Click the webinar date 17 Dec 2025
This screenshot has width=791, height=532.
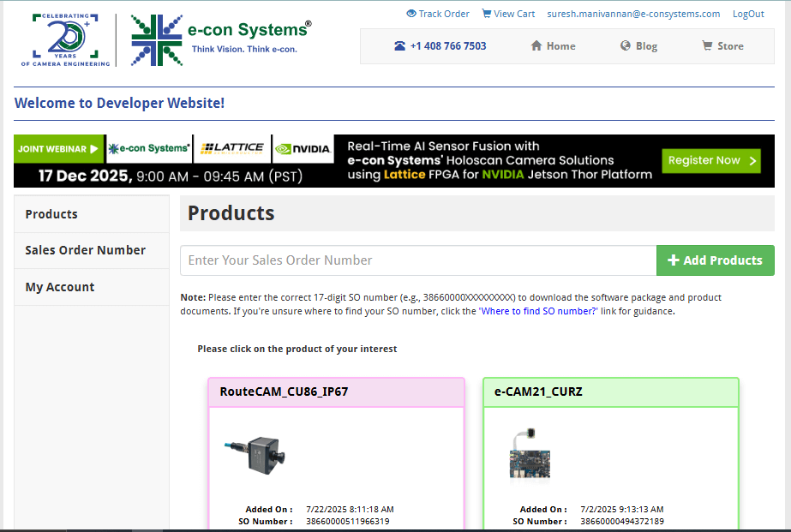pyautogui.click(x=85, y=176)
